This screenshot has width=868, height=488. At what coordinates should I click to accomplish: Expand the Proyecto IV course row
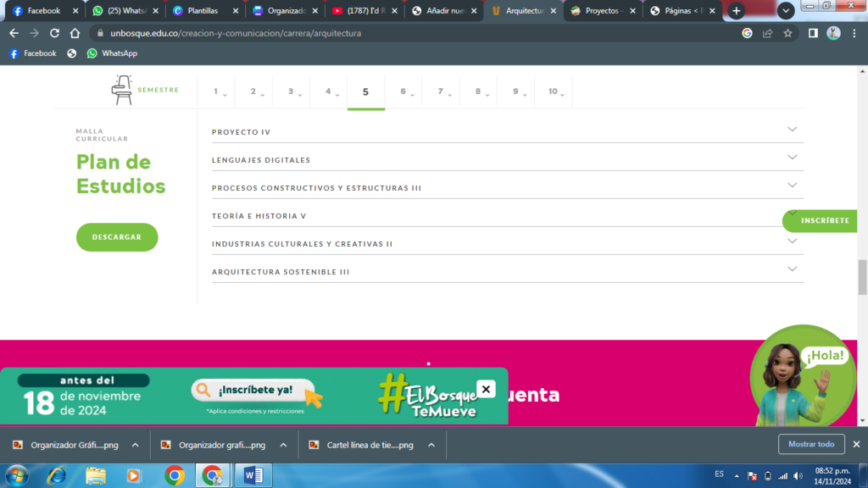tap(792, 130)
